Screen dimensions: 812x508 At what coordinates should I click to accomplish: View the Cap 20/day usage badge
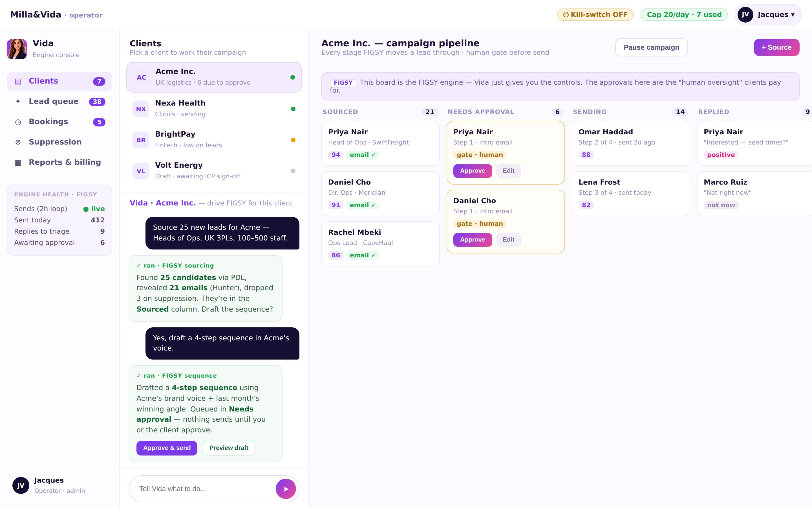(x=684, y=14)
